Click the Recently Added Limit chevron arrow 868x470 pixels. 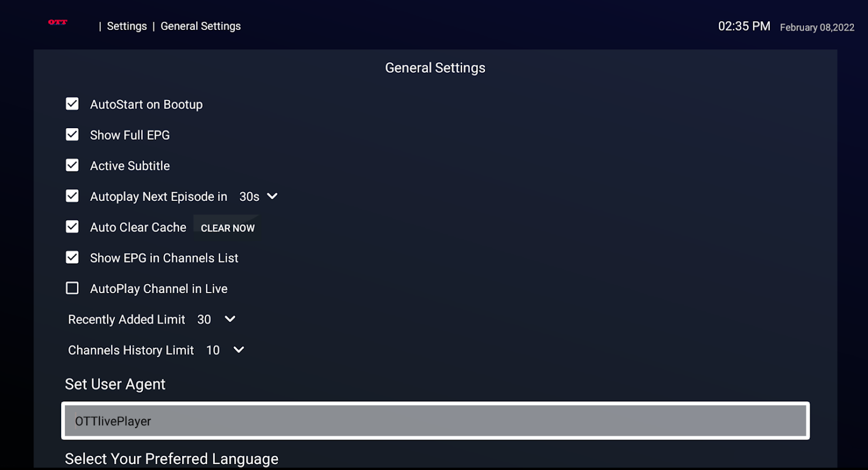point(230,319)
